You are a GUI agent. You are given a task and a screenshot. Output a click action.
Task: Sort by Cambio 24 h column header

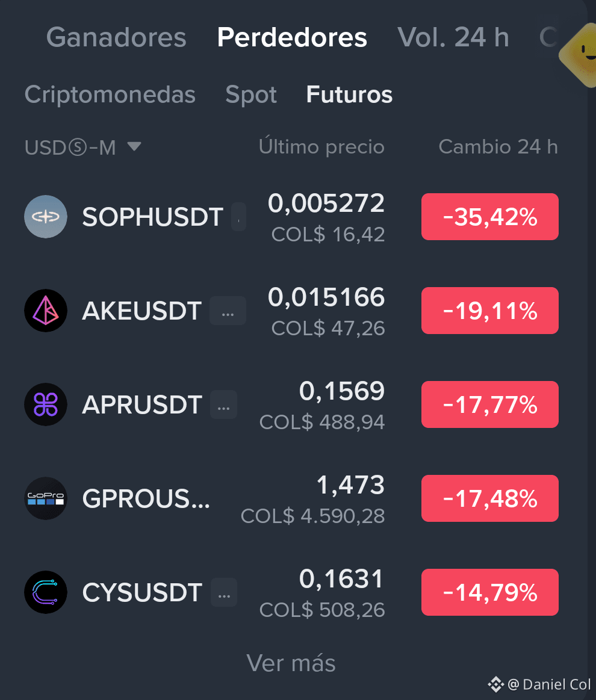point(498,147)
